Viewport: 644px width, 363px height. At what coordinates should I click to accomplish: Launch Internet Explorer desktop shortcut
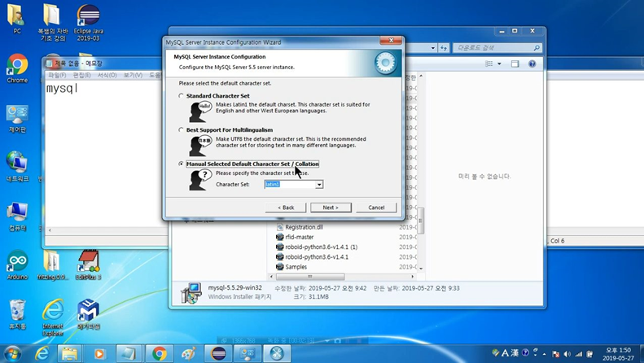tap(53, 317)
